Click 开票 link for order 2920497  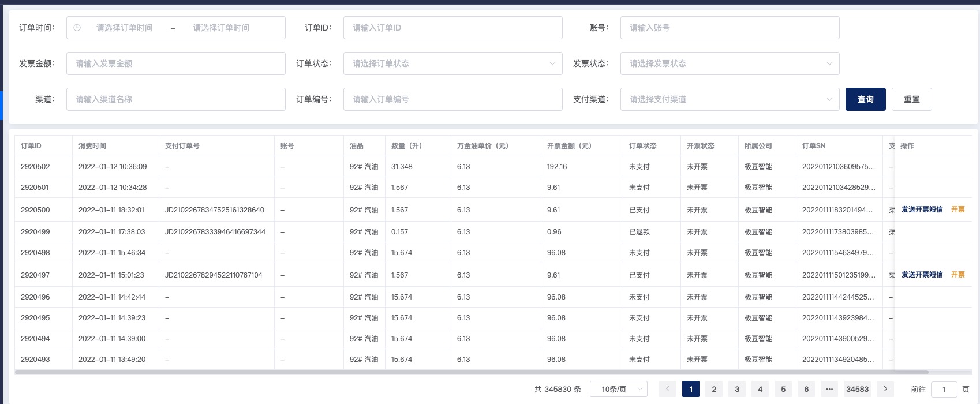pos(957,275)
